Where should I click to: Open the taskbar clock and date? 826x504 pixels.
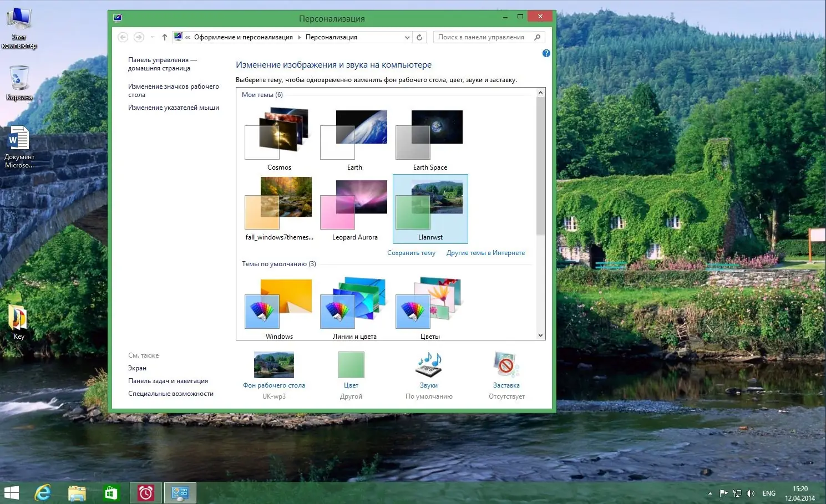click(800, 493)
